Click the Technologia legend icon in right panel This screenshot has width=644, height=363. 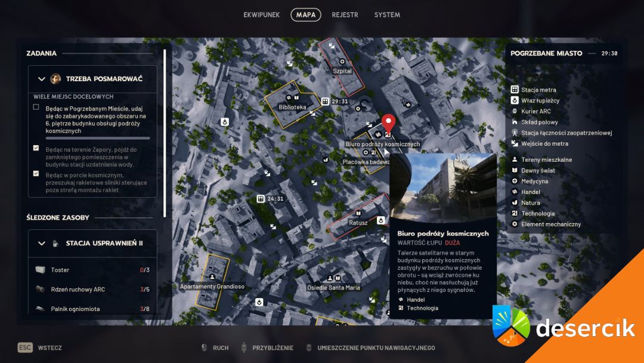coord(515,214)
